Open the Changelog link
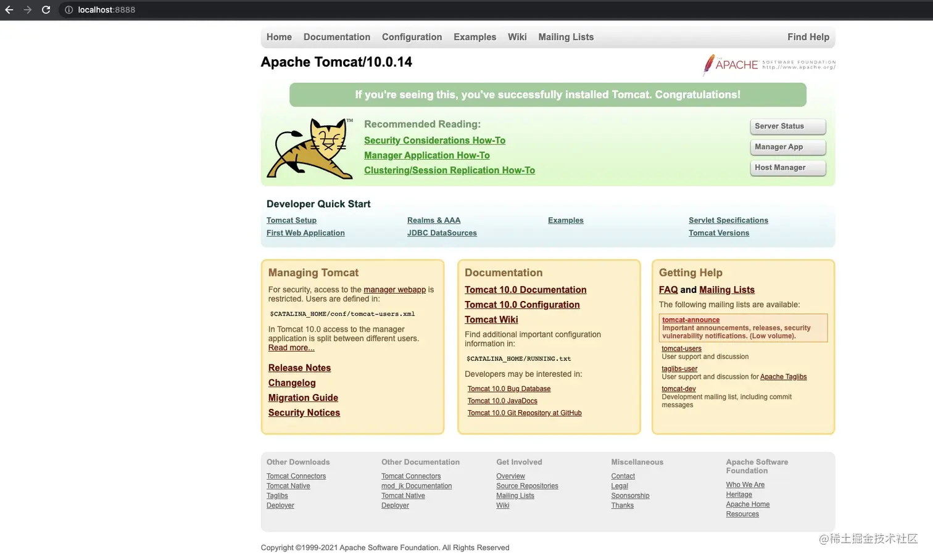Screen dimensions: 933x560 coord(292,383)
